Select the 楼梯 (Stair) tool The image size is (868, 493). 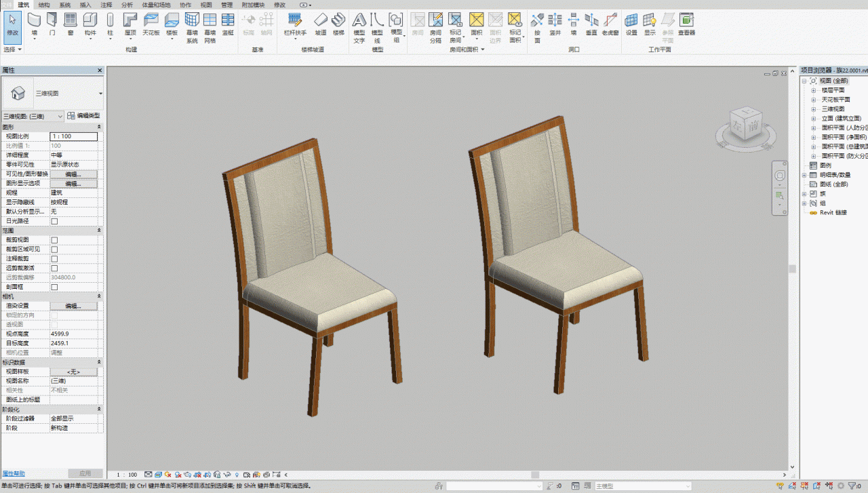point(338,24)
